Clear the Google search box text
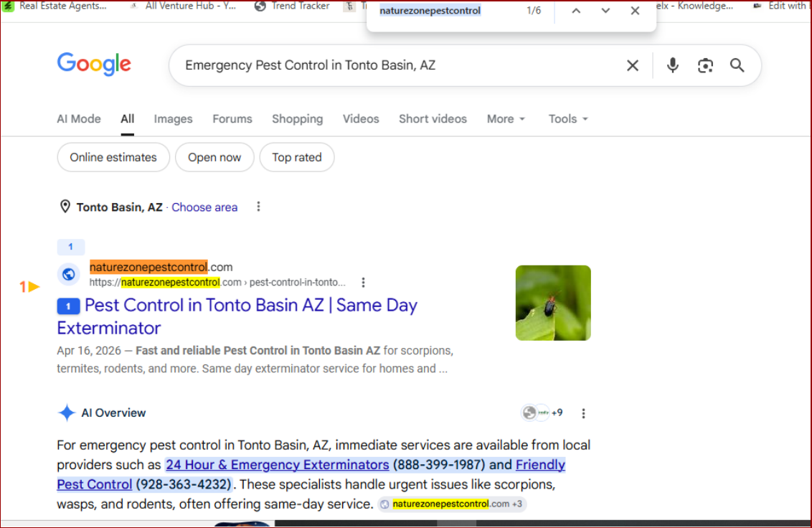 click(x=632, y=65)
